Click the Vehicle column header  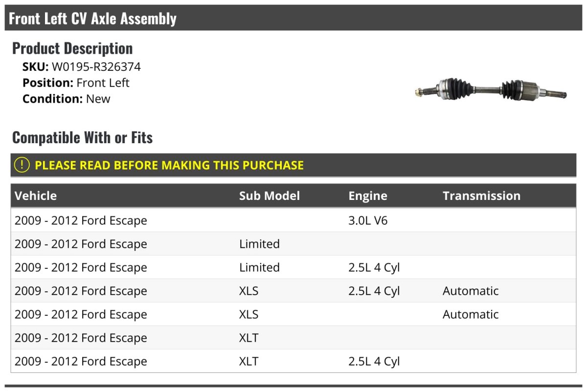click(36, 196)
